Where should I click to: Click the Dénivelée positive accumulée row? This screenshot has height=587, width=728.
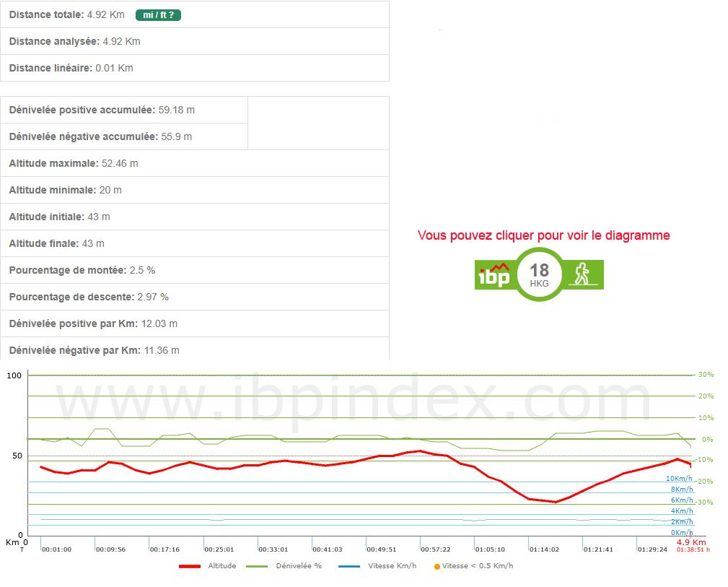click(x=124, y=110)
